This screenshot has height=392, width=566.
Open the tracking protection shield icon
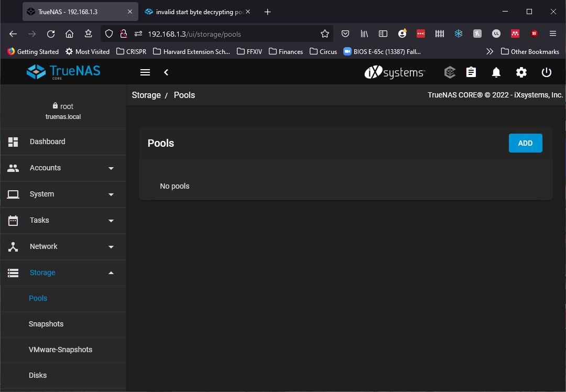[x=108, y=34]
